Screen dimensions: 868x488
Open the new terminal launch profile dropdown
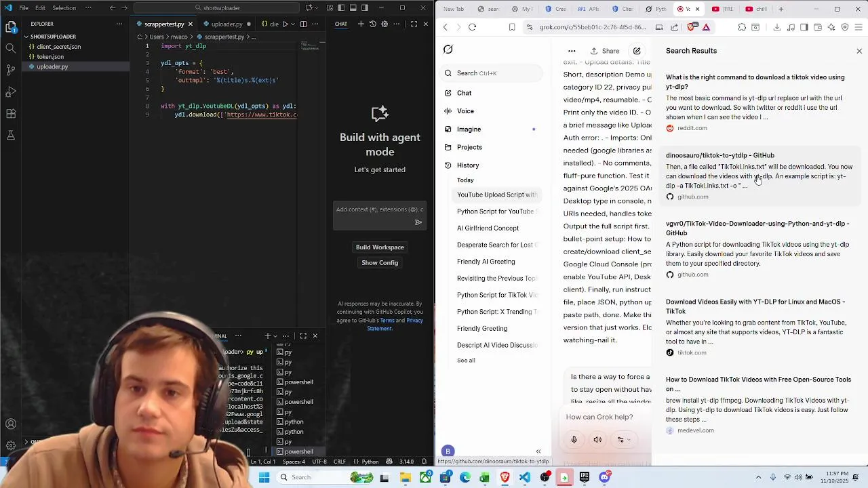click(x=275, y=335)
